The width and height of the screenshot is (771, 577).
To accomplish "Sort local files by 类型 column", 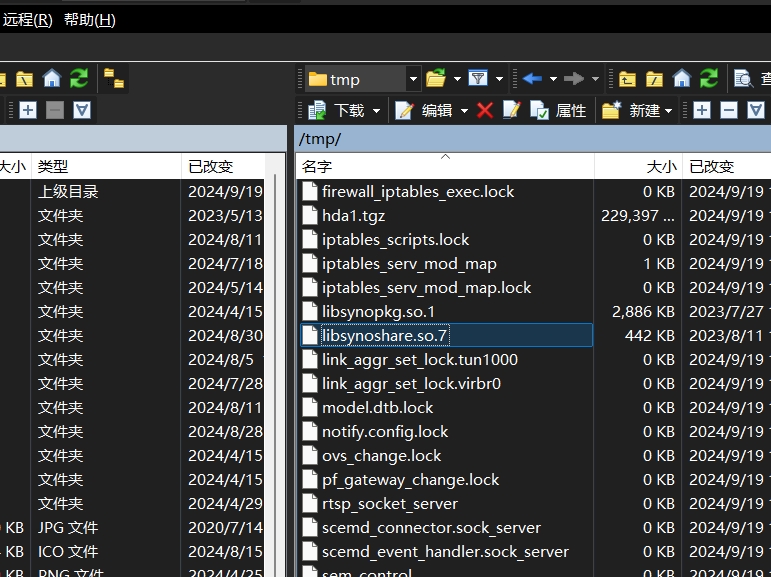I will (106, 166).
